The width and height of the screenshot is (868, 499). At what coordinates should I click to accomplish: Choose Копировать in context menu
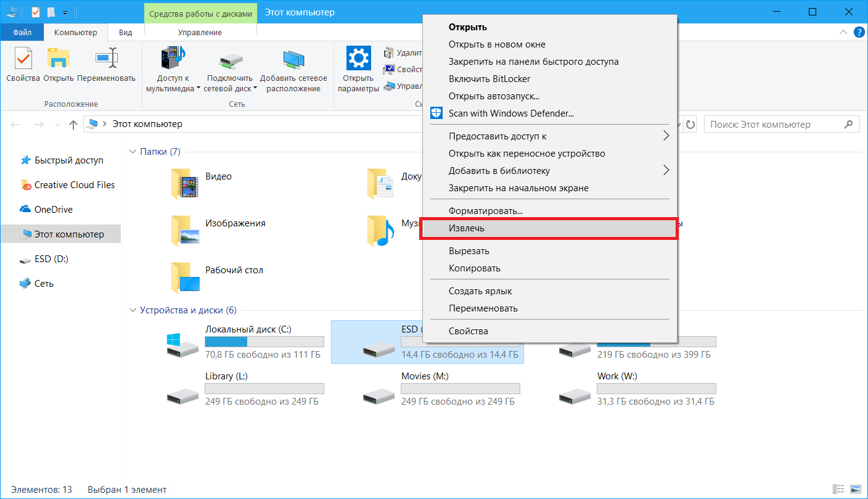(549, 268)
